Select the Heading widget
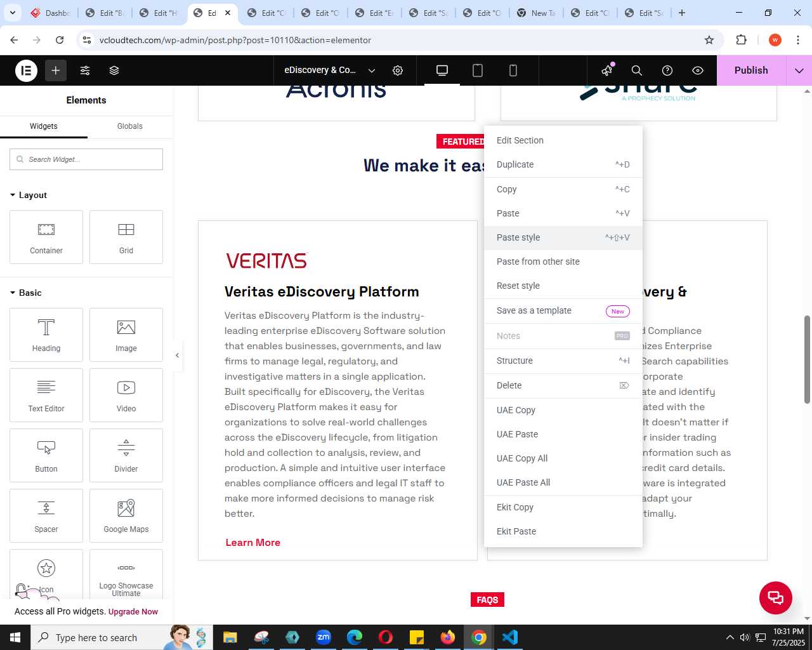The height and width of the screenshot is (650, 812). click(46, 335)
